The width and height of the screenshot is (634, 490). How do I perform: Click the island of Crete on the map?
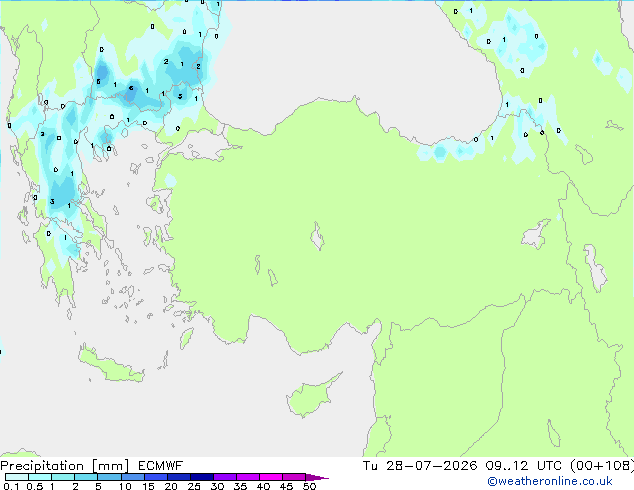point(110,365)
